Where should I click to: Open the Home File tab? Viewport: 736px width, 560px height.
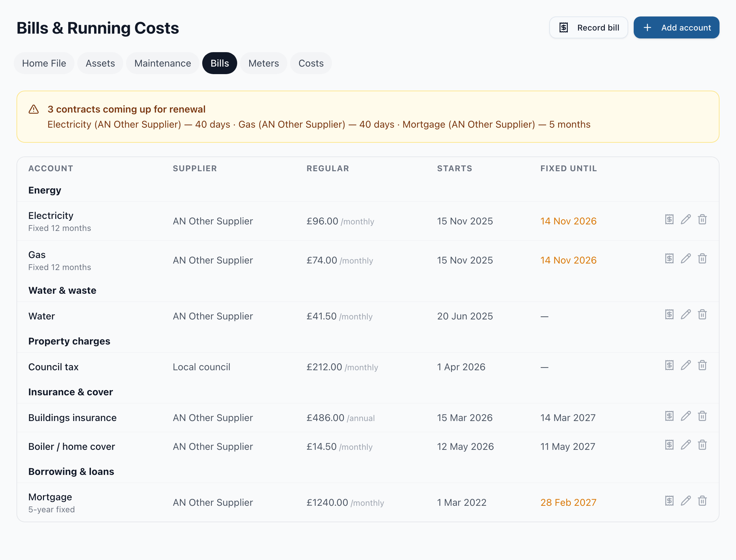click(x=44, y=63)
